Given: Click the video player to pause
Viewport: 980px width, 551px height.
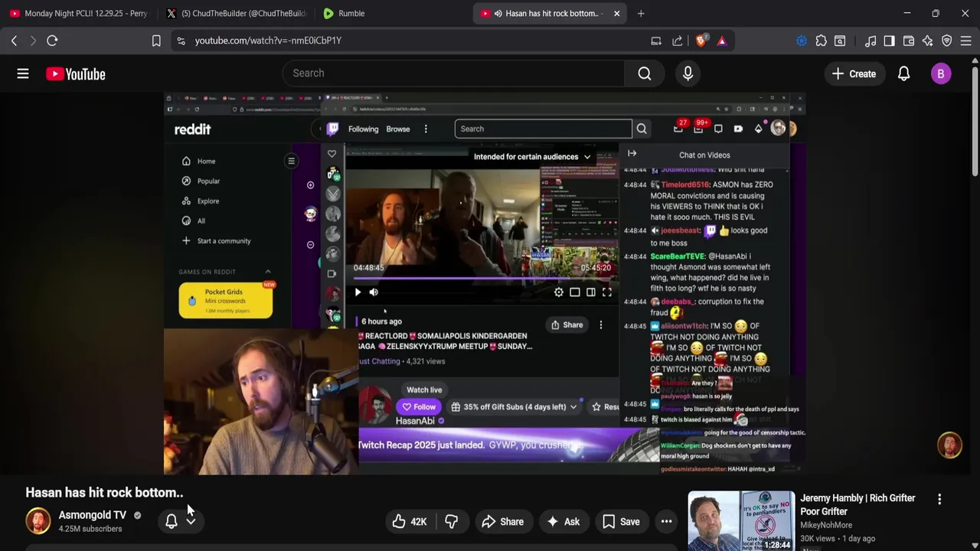Looking at the screenshot, I should [485, 283].
